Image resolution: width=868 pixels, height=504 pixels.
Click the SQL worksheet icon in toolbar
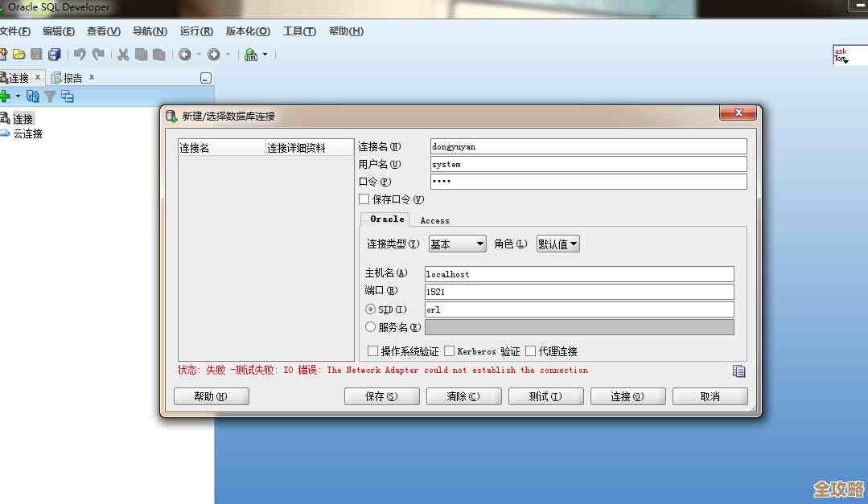click(249, 54)
